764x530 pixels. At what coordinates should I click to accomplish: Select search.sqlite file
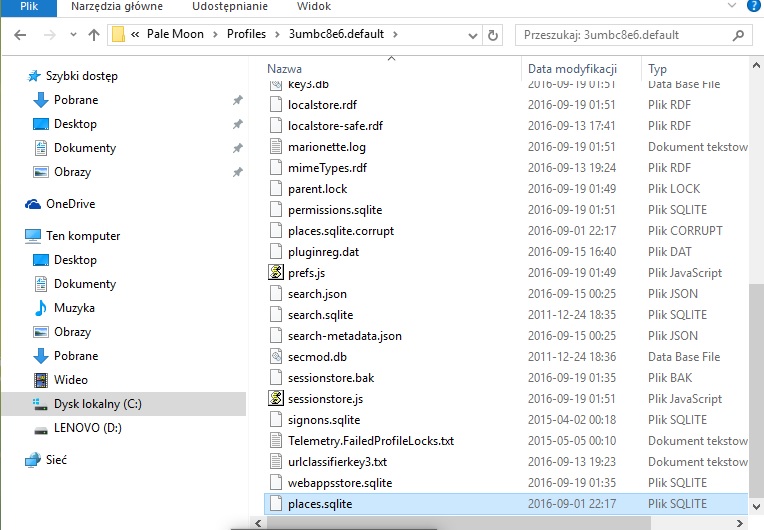coord(320,315)
